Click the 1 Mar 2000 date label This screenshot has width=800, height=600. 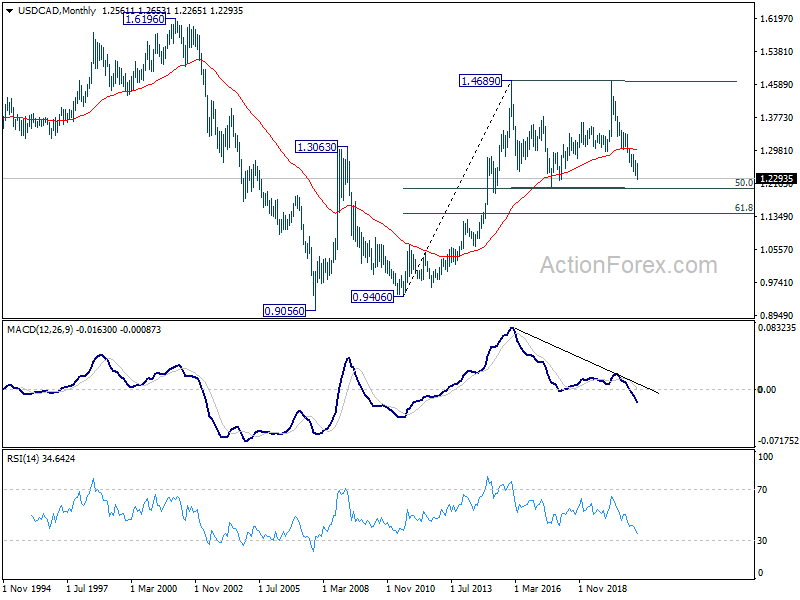154,588
